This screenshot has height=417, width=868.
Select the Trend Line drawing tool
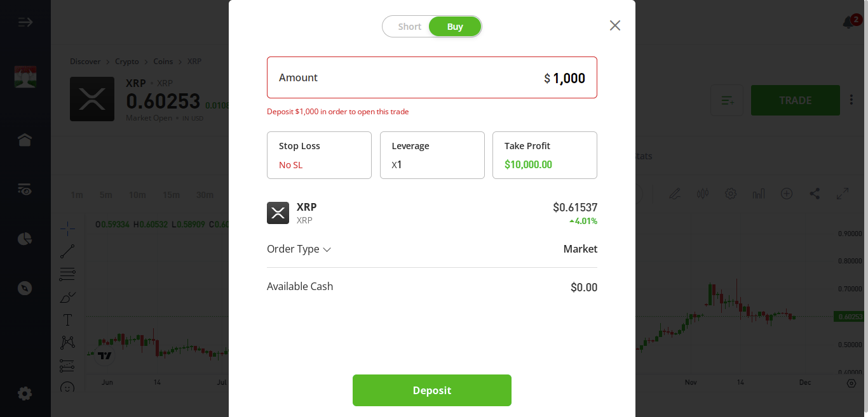click(67, 251)
